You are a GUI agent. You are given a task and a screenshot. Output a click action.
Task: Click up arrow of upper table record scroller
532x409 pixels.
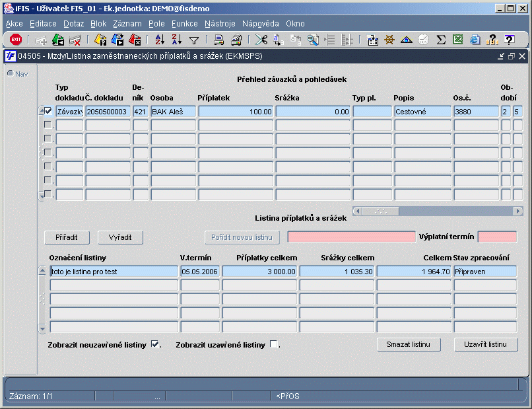(x=42, y=111)
